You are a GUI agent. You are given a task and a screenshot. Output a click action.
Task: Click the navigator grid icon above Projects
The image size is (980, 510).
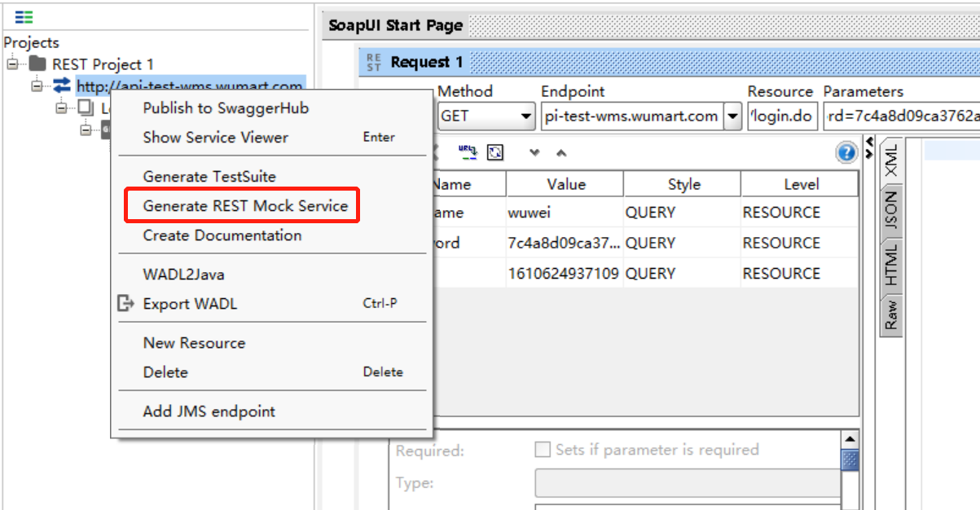[24, 16]
